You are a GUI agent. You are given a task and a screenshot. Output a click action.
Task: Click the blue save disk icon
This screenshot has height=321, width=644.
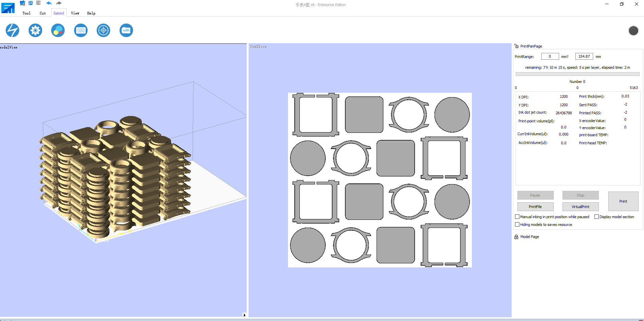[x=31, y=3]
